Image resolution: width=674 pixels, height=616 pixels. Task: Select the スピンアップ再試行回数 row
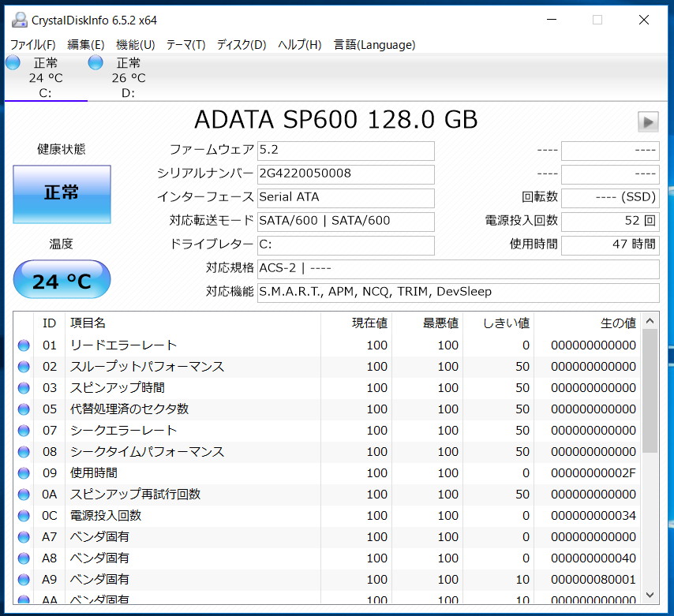click(328, 495)
